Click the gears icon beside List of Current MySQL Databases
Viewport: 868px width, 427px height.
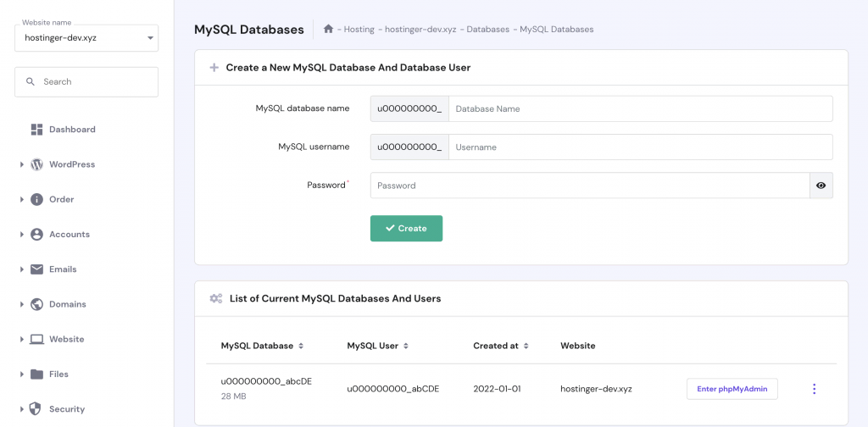[x=216, y=299]
